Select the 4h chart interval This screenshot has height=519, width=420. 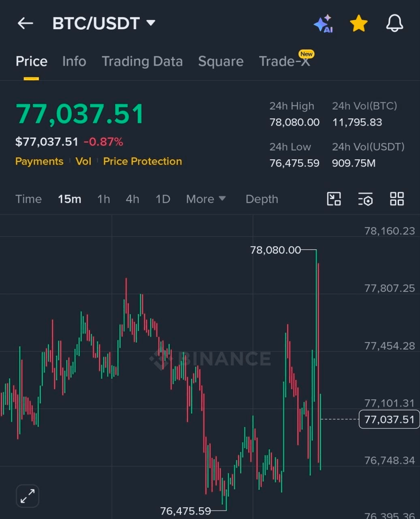(132, 199)
